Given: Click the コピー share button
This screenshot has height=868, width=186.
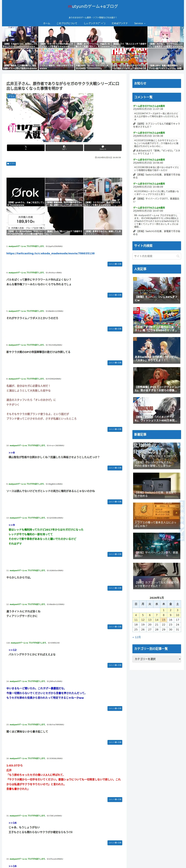Looking at the screenshot, I should 64,148.
